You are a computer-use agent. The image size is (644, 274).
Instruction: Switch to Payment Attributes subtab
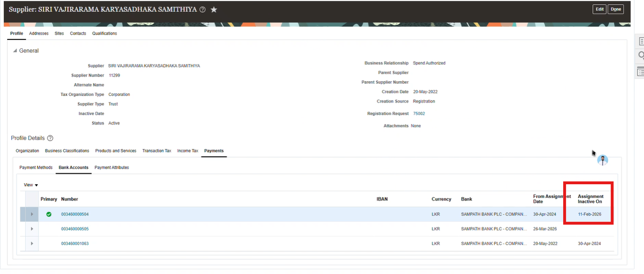pos(112,168)
